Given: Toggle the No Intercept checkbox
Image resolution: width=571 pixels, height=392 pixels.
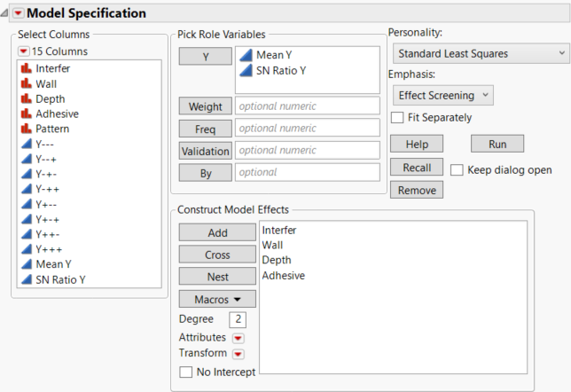Looking at the screenshot, I should [185, 372].
